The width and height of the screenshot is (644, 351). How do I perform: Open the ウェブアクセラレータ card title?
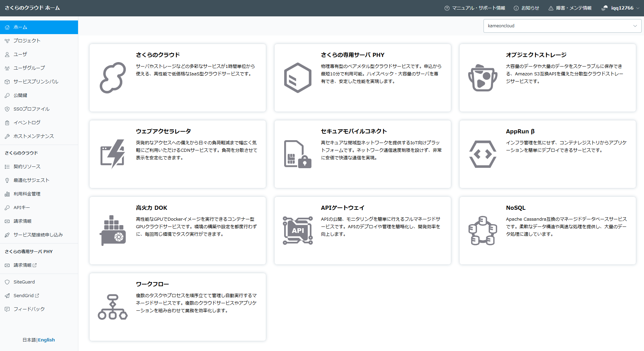164,131
